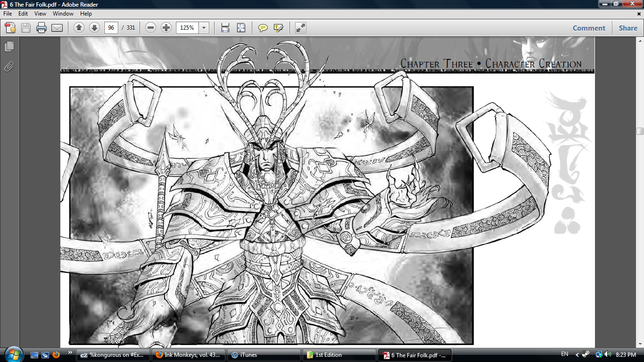Select the highlight text tool
This screenshot has height=362, width=644.
click(278, 28)
